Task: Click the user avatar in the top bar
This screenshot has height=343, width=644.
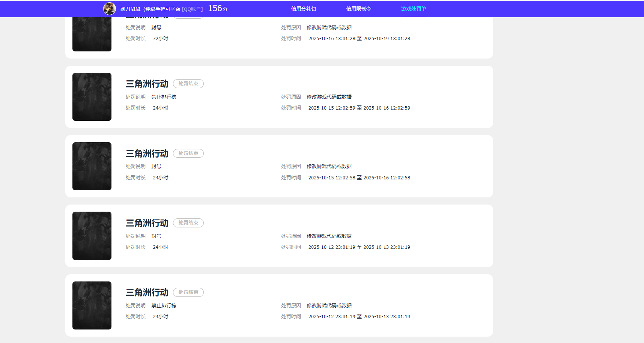Action: coord(110,8)
